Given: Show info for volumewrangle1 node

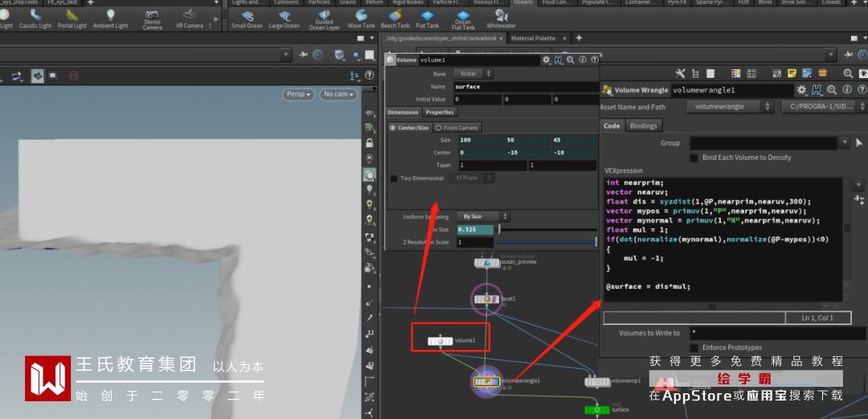Looking at the screenshot, I should click(x=847, y=90).
